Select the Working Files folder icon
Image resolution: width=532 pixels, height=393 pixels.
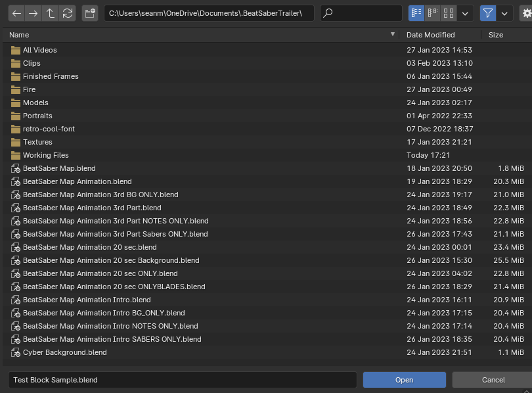click(16, 156)
